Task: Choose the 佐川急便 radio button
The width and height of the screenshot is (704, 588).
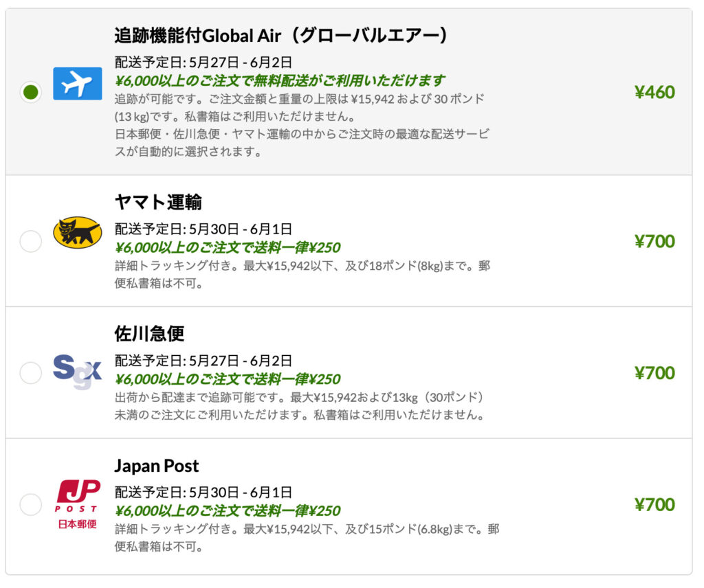Action: [x=30, y=373]
